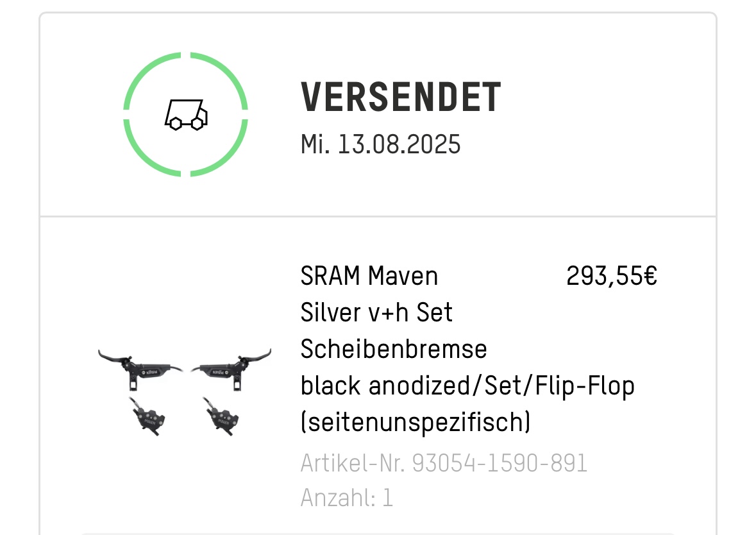756x535 pixels.
Task: Click the SRAM Maven brake set thumbnail
Action: [x=185, y=393]
